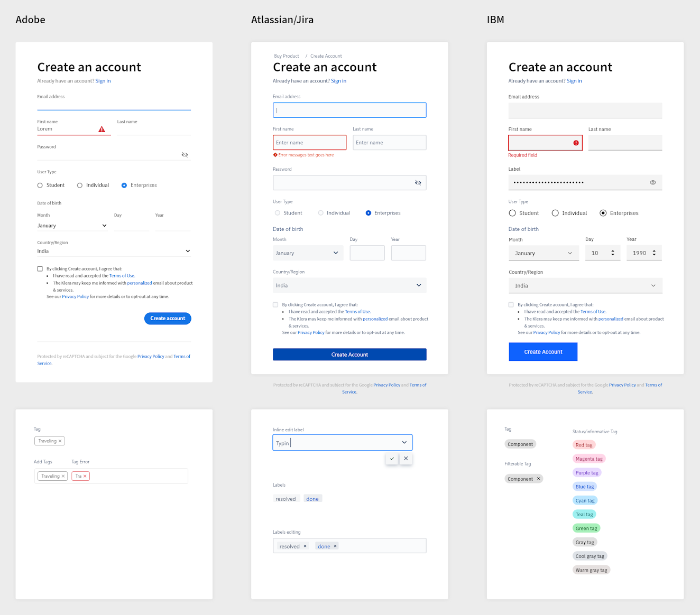The height and width of the screenshot is (615, 700).
Task: Select Student radio in IBM form
Action: coord(512,213)
